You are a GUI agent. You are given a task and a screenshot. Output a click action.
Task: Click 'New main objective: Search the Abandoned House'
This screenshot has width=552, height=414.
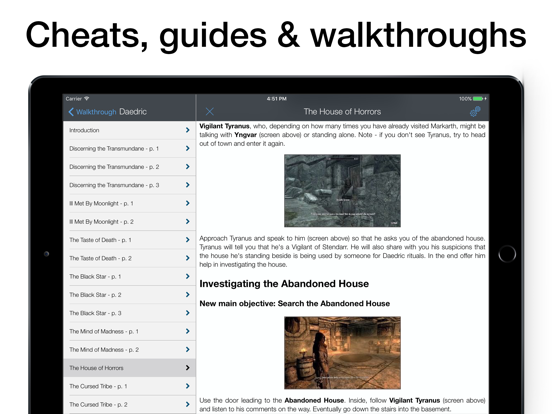point(295,304)
